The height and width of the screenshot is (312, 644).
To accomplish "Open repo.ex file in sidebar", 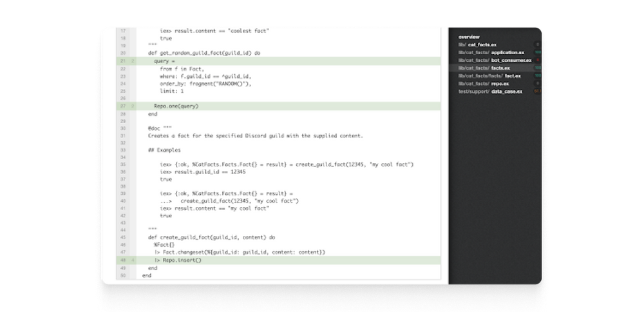I will tap(484, 84).
